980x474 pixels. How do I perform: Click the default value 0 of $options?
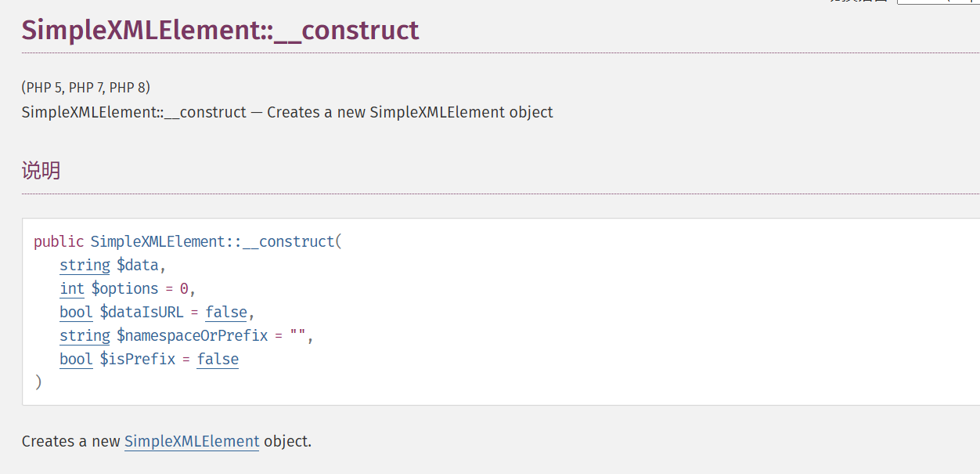tap(184, 288)
